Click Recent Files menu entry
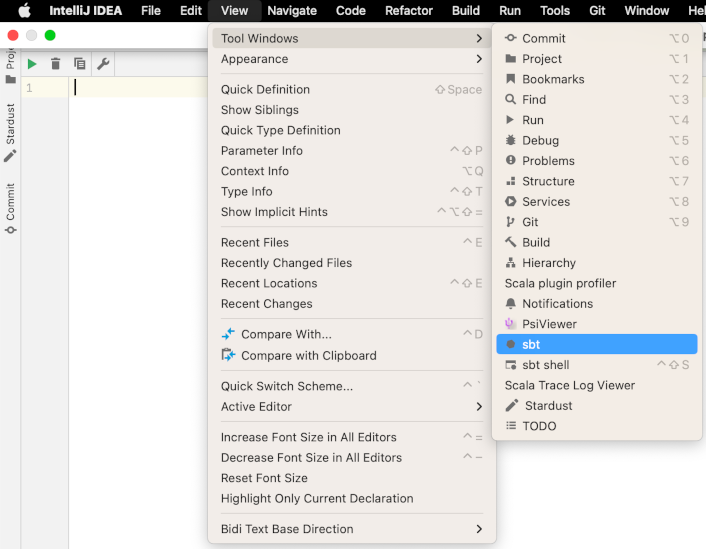Viewport: 706px width, 549px height. point(255,243)
